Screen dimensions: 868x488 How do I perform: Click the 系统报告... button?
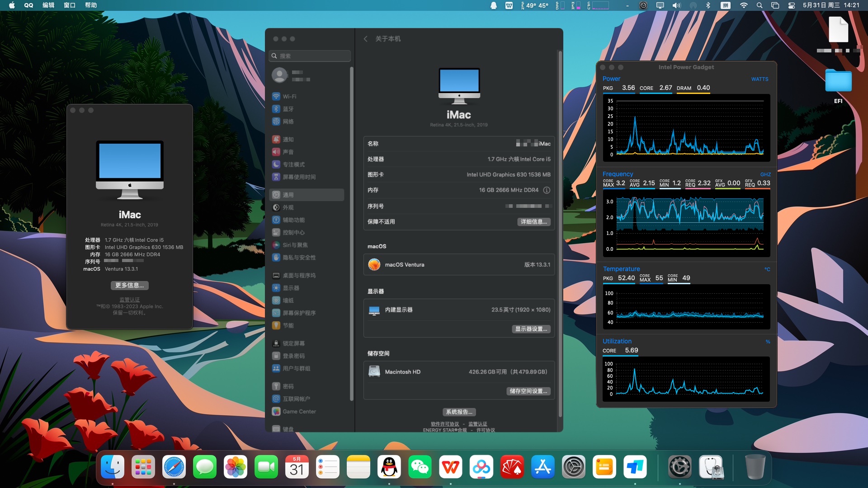point(459,412)
